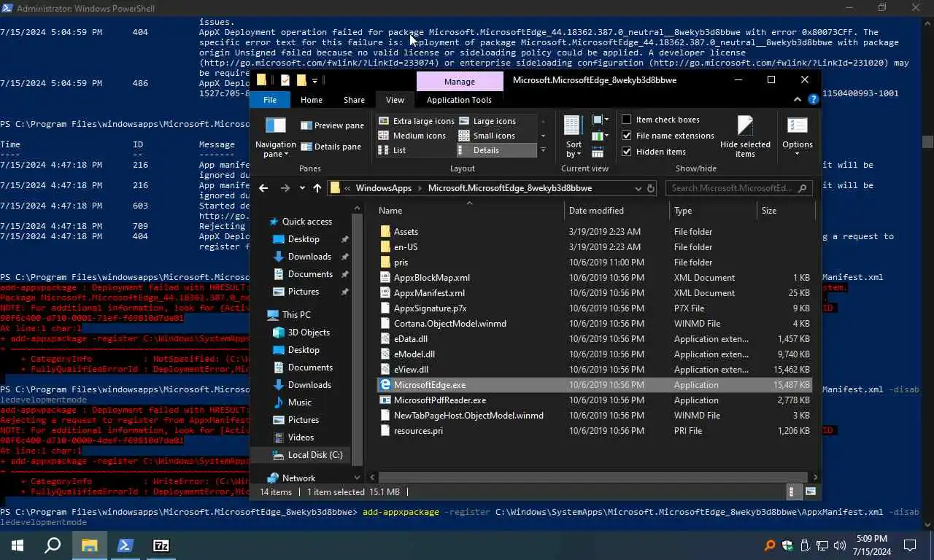The height and width of the screenshot is (560, 934).
Task: Choose Medium icons layout
Action: pyautogui.click(x=412, y=136)
